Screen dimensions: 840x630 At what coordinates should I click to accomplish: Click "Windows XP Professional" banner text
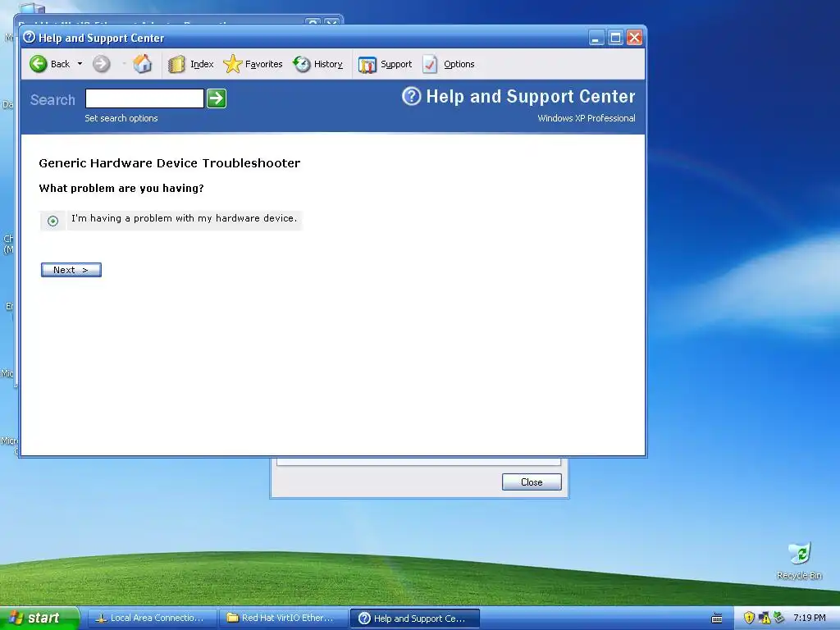587,118
